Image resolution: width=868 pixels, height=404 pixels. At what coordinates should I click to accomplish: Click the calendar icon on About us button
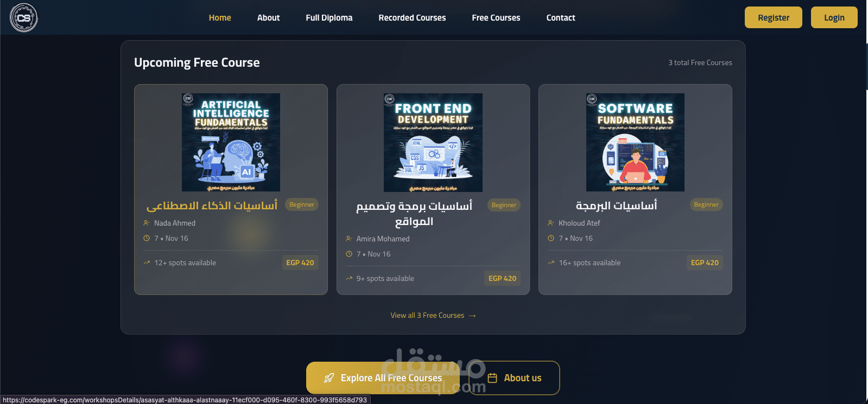click(492, 378)
